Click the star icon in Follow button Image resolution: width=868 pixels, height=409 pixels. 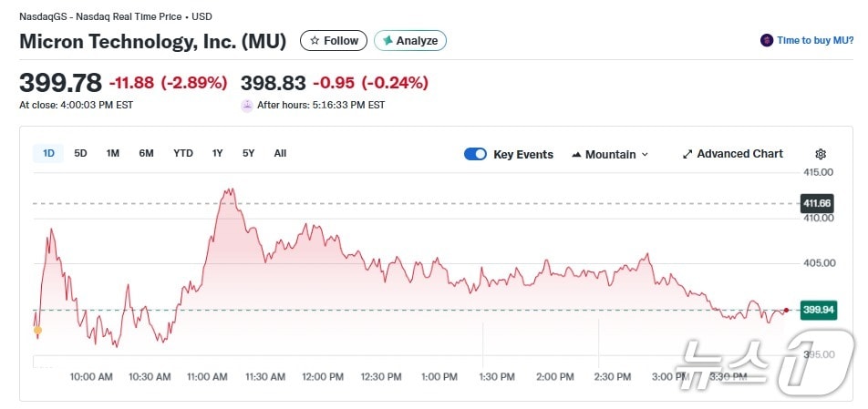315,41
